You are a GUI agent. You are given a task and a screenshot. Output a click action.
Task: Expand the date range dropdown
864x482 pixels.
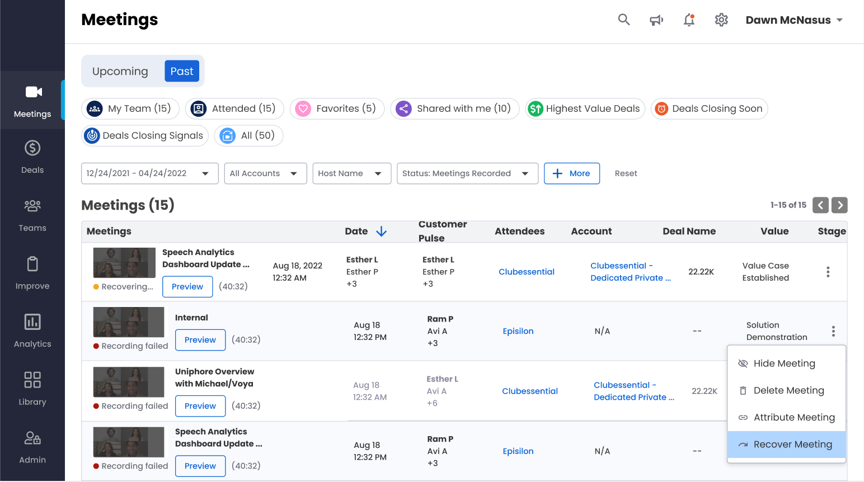149,174
